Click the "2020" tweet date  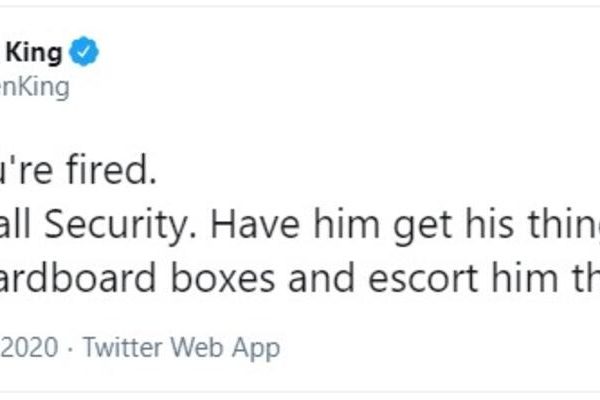tap(29, 348)
